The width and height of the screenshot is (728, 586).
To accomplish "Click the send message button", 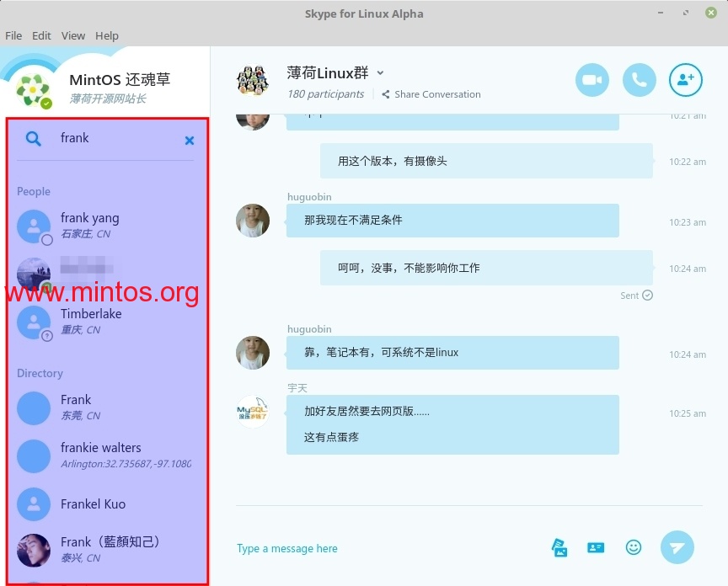I will pyautogui.click(x=677, y=547).
